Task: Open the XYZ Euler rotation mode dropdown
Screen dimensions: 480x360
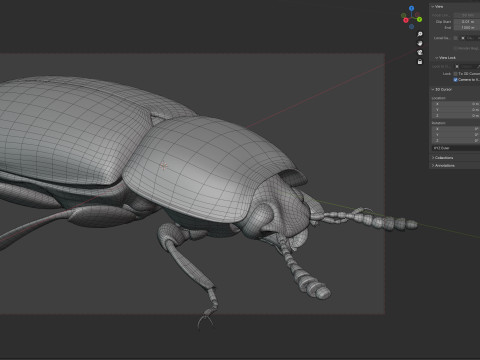Action: point(456,148)
